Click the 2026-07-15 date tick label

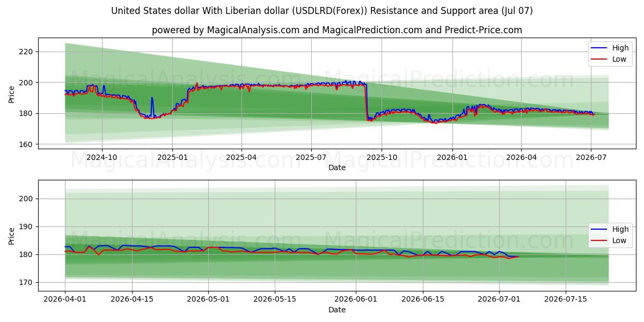(566, 300)
